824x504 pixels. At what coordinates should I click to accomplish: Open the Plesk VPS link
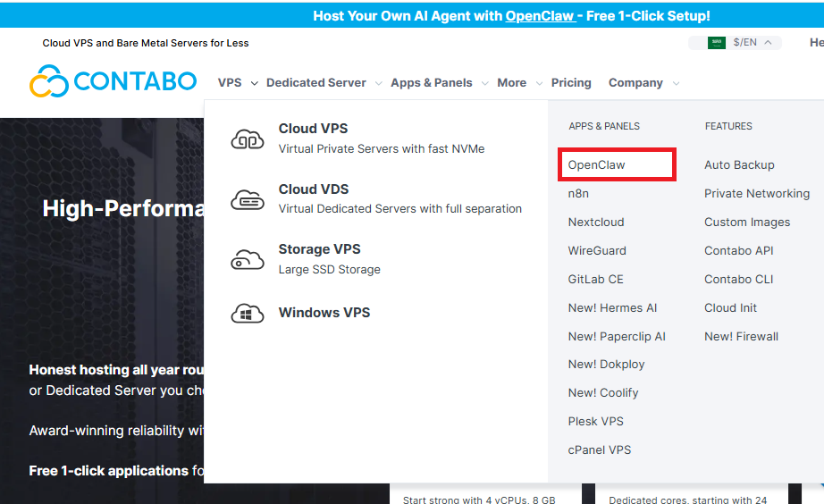(x=595, y=422)
